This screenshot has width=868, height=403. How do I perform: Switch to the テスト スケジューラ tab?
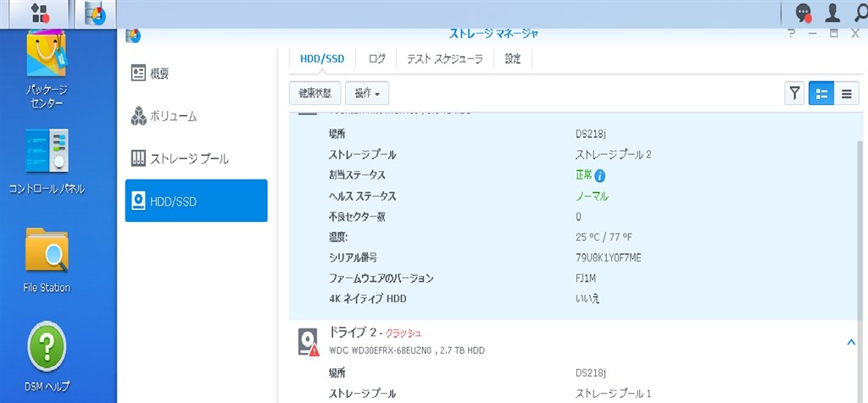[445, 59]
